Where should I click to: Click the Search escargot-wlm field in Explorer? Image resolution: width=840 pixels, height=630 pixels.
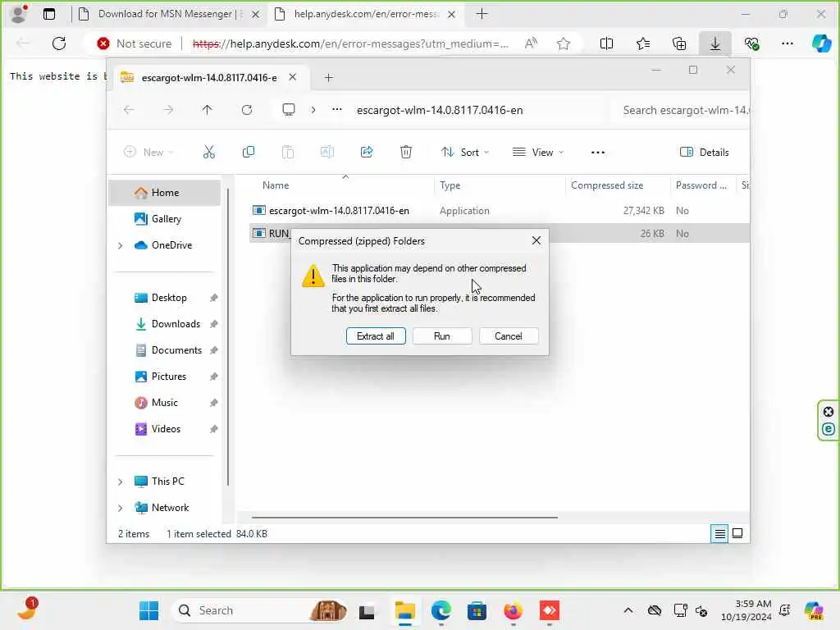click(x=682, y=110)
